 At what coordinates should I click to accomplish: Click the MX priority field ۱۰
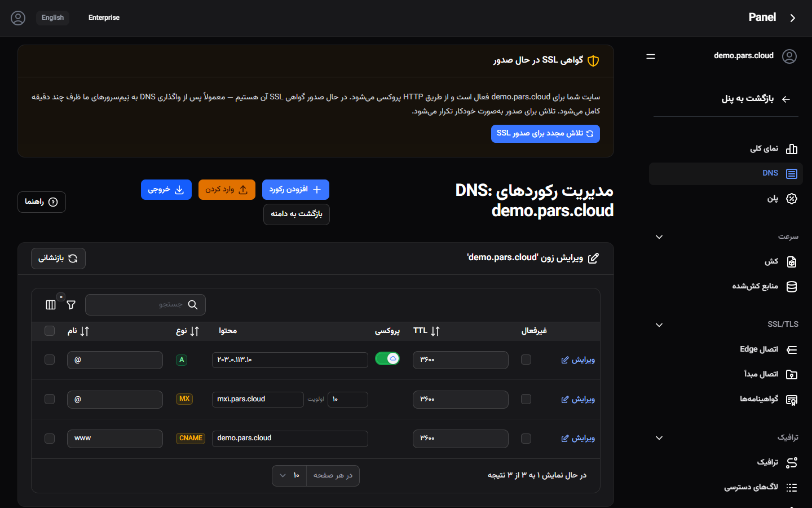click(347, 400)
